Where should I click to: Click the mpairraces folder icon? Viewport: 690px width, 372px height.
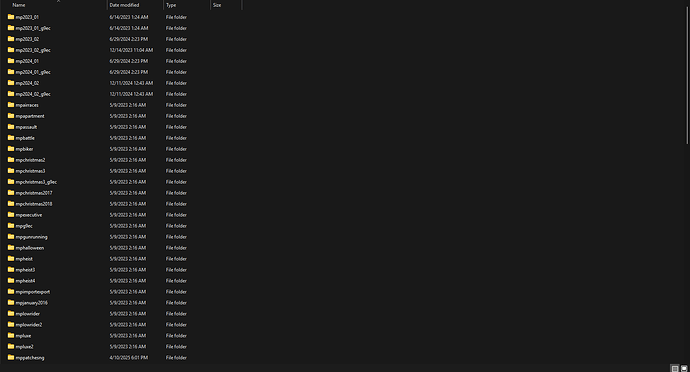coord(11,105)
